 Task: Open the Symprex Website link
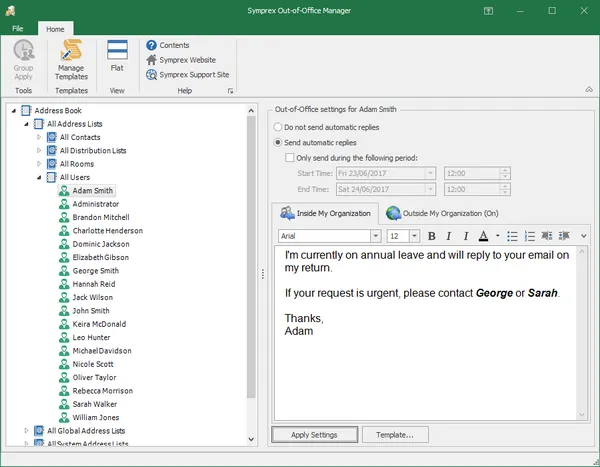(x=181, y=60)
